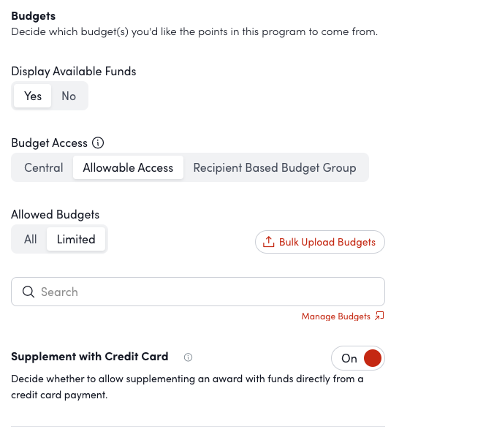Click the upload arrow icon in Bulk Upload
Screen dimensions: 494x448
[x=269, y=242]
